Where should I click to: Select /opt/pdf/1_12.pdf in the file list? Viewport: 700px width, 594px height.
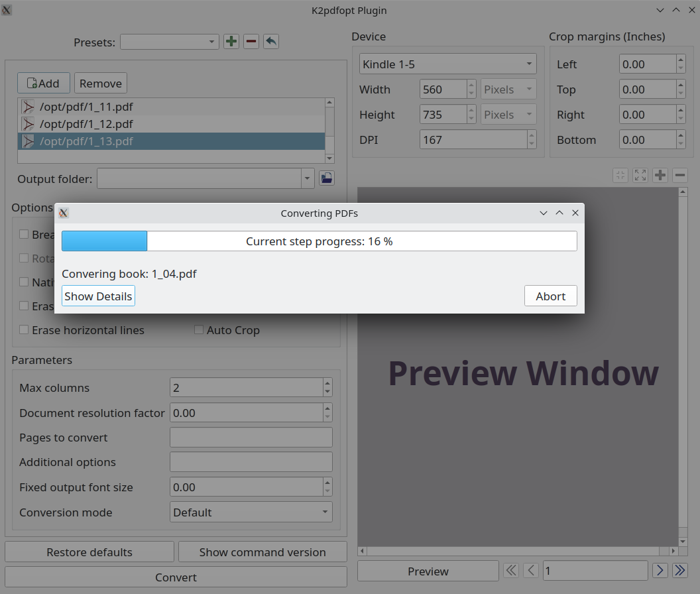(x=172, y=124)
